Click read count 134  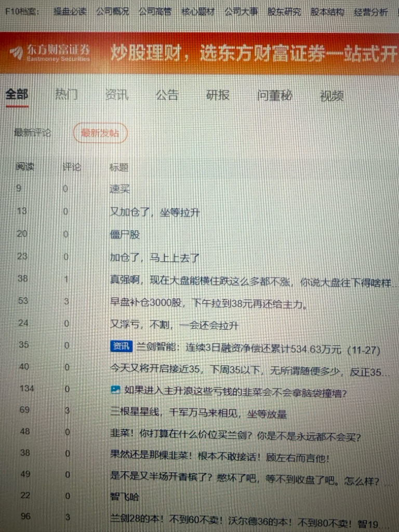pos(27,388)
